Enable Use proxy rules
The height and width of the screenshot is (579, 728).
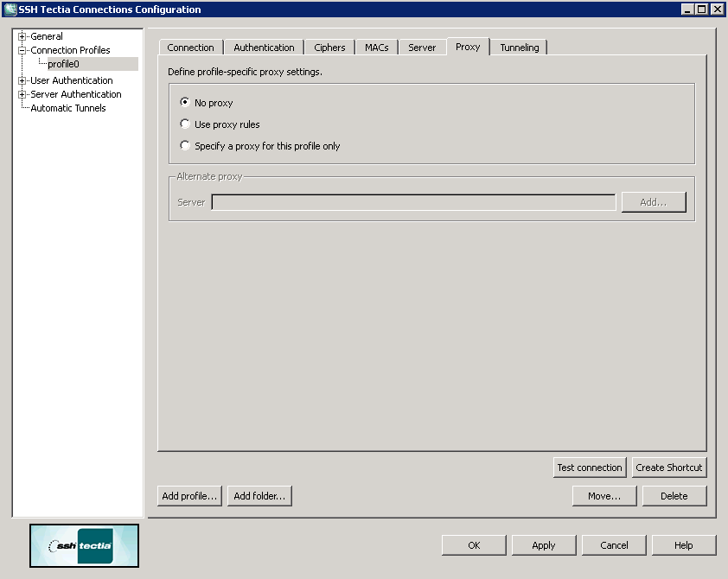coord(184,124)
